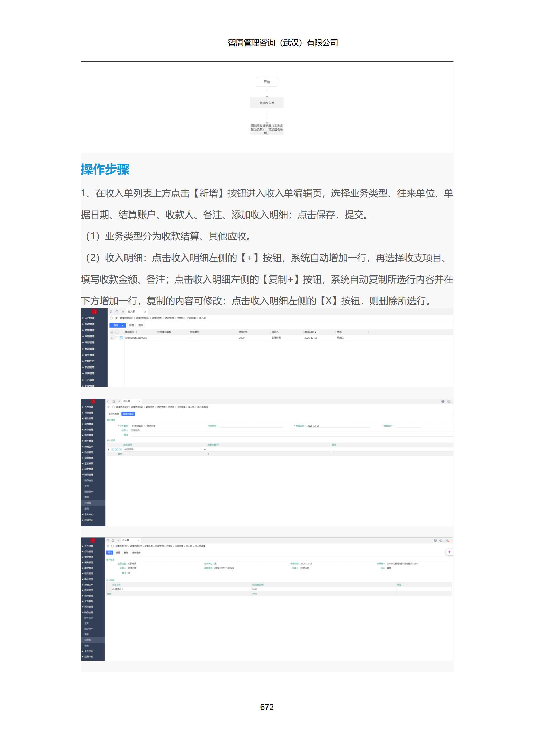Select the 收款结算 radio button on the edit page

pyautogui.click(x=133, y=426)
